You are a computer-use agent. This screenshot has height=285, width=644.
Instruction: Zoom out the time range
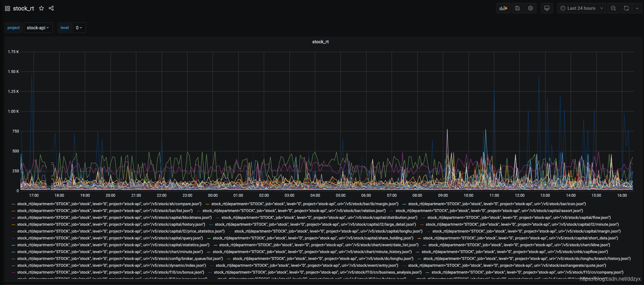[x=613, y=8]
